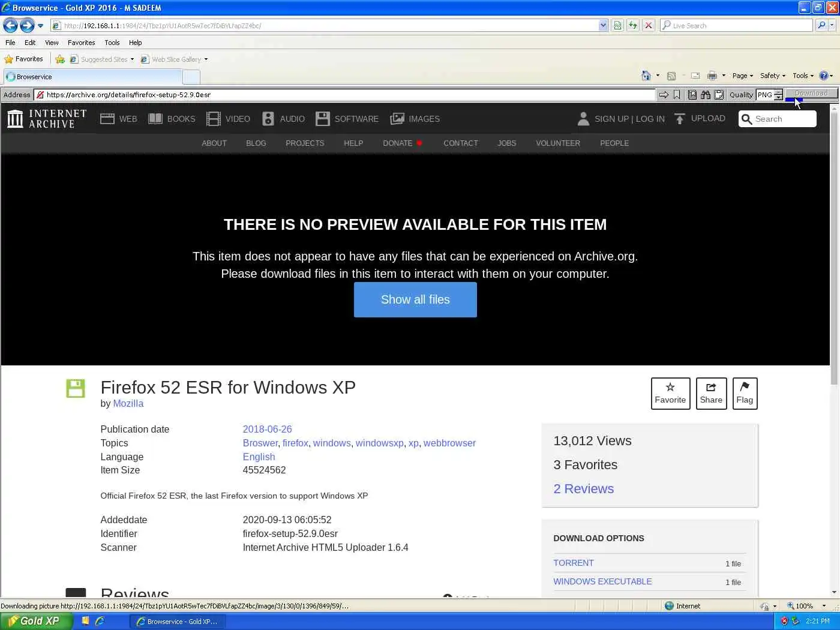This screenshot has height=630, width=840.
Task: Click the Show all files button
Action: [x=415, y=299]
